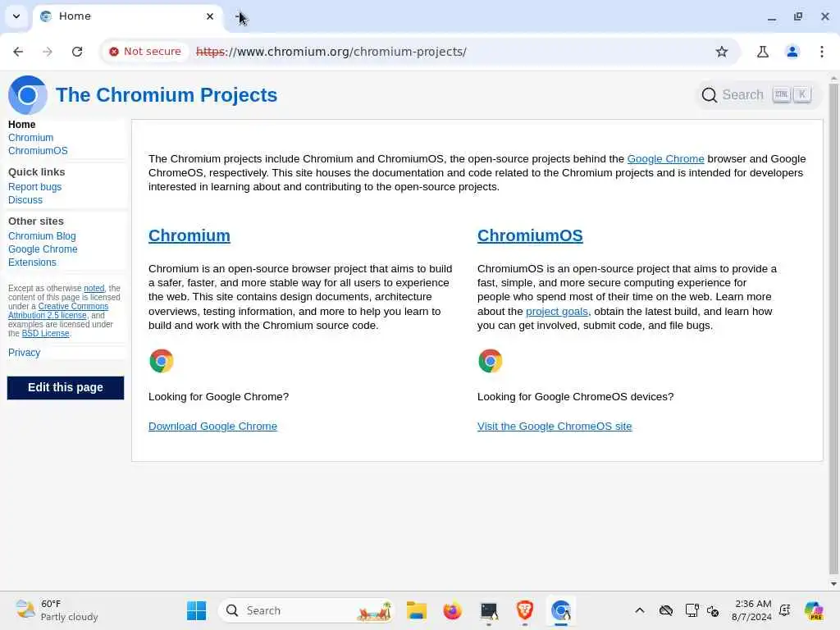Open Report bugs quick link
The width and height of the screenshot is (840, 630).
[x=34, y=187]
